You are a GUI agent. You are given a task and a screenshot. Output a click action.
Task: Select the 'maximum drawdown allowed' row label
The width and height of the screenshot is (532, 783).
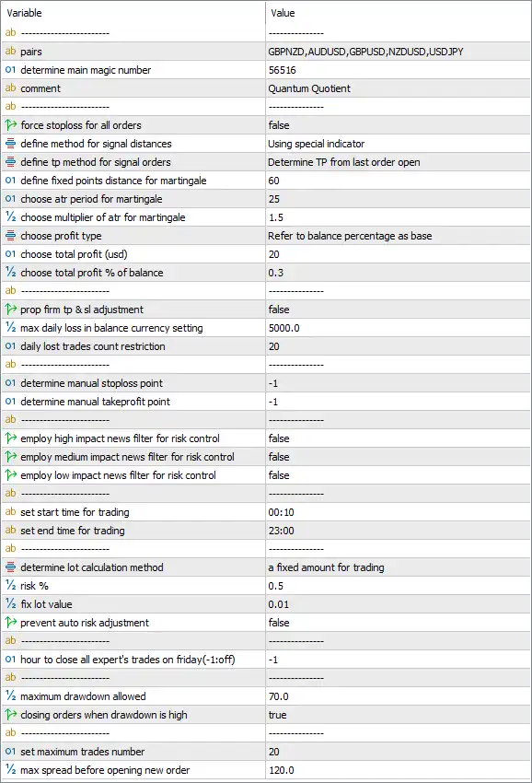[x=83, y=696]
